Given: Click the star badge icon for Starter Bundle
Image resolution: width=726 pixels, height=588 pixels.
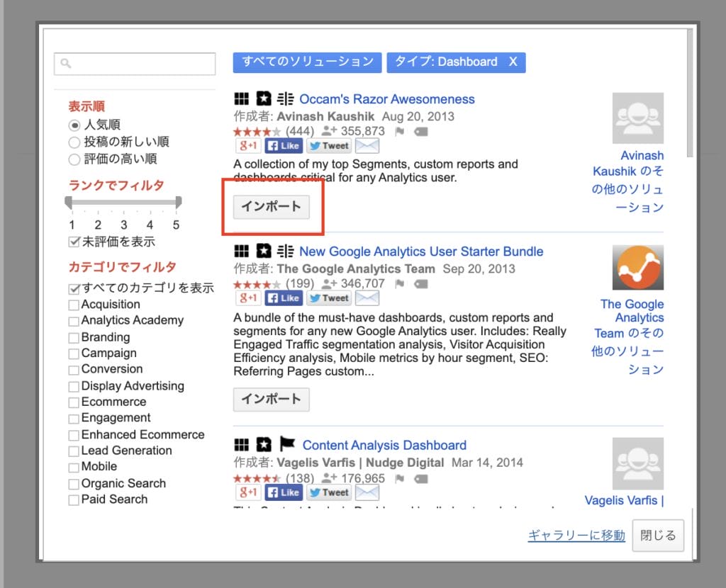Looking at the screenshot, I should click(x=264, y=251).
